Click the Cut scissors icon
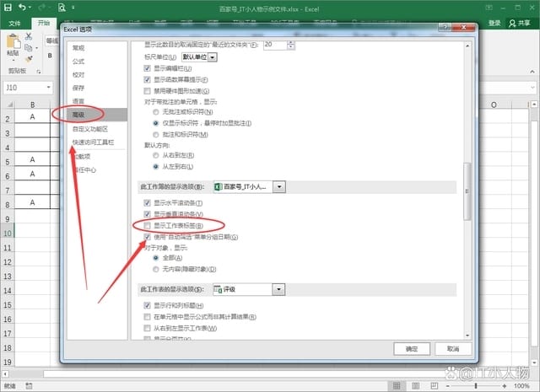Viewport: 540px width, 392px height. click(29, 36)
